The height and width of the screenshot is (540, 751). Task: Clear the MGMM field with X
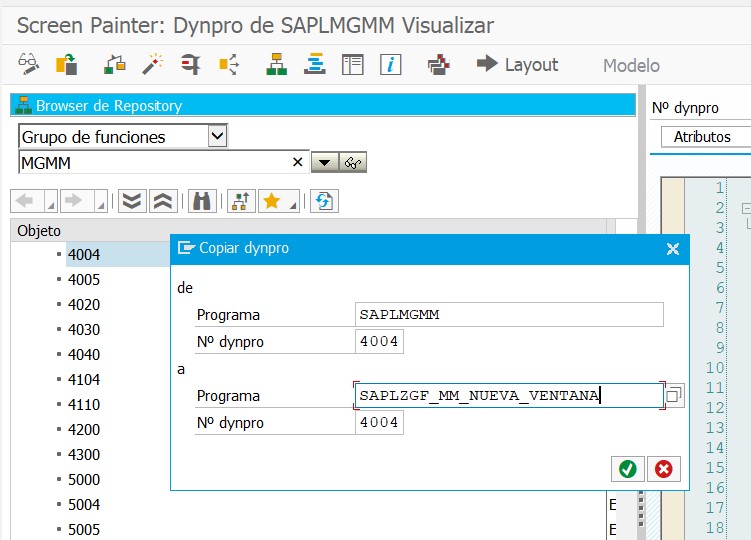297,162
